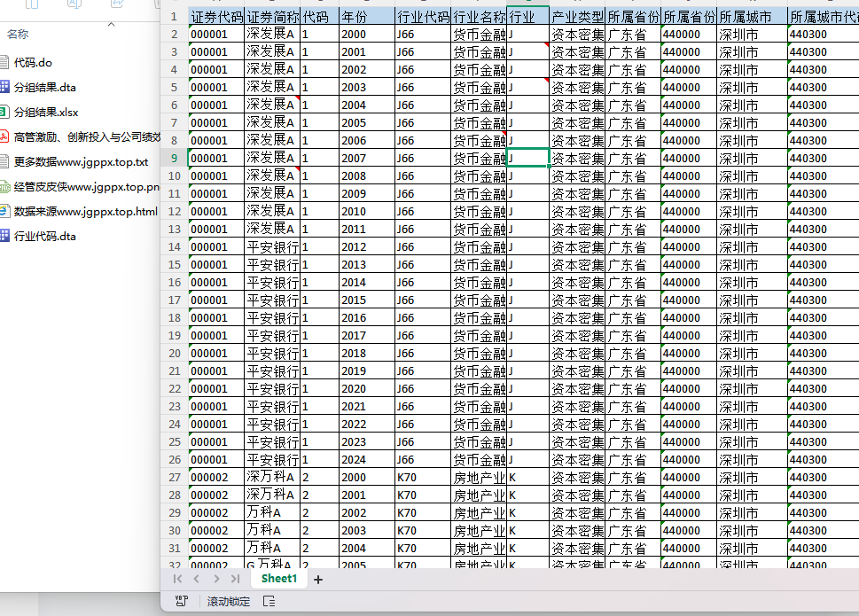859x616 pixels.
Task: Open the VB macro icon in the status bar
Action: coord(182,601)
